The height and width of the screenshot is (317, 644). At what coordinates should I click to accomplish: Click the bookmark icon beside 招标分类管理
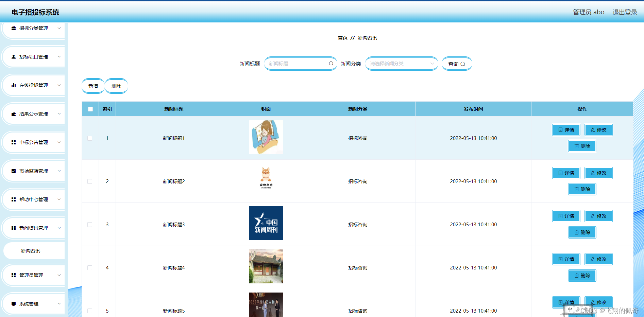(x=13, y=28)
